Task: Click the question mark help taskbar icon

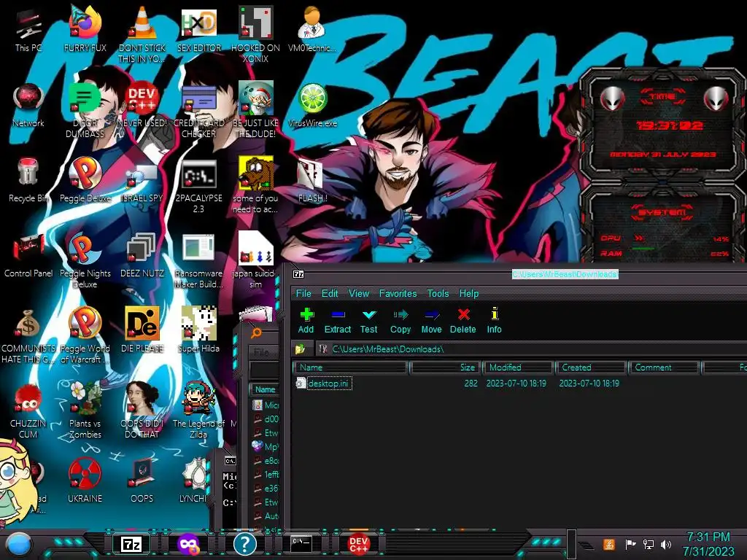Action: [245, 544]
